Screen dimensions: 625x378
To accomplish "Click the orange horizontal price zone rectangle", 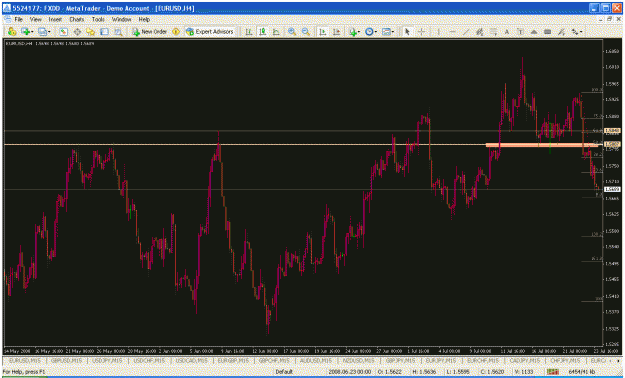I will point(542,145).
